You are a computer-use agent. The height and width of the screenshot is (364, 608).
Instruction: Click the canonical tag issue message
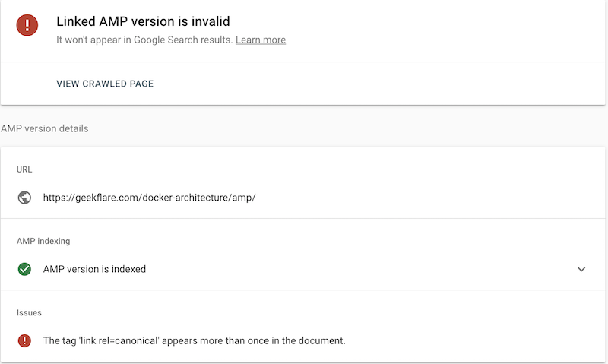pos(194,340)
